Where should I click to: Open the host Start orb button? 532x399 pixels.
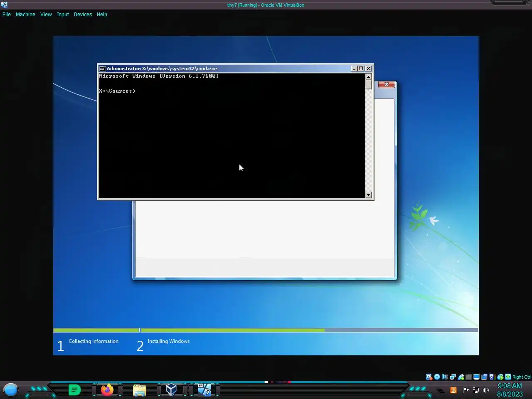[x=11, y=390]
